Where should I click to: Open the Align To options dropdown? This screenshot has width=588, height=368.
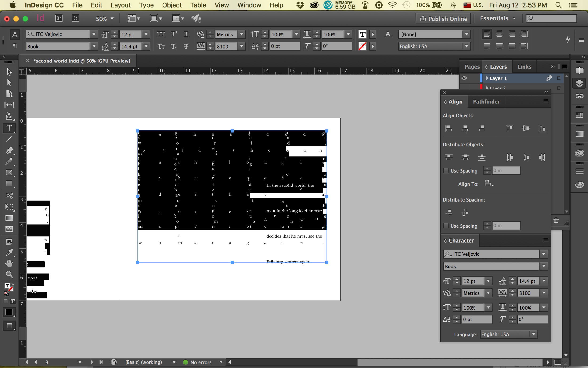tap(489, 184)
